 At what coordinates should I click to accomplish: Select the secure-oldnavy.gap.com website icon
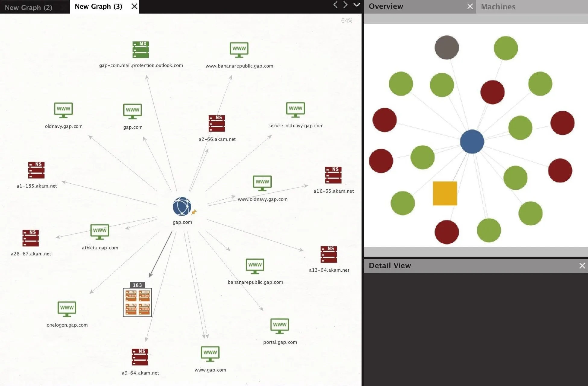click(296, 110)
